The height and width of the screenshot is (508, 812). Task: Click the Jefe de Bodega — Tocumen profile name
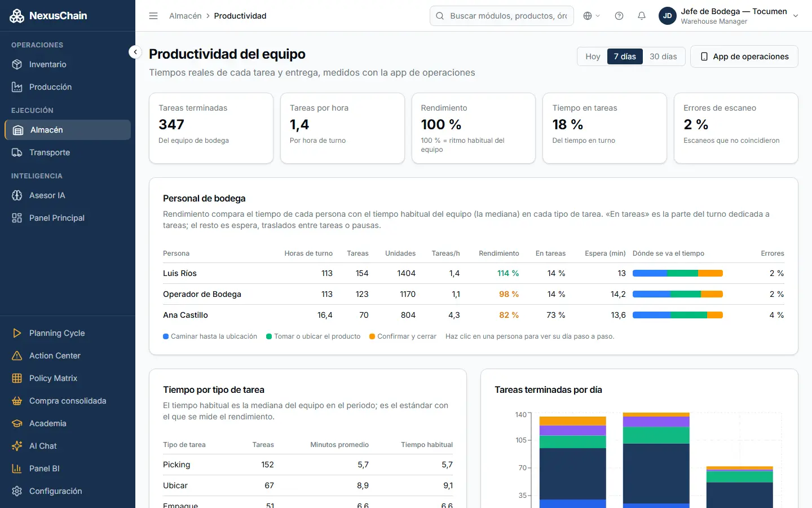734,11
